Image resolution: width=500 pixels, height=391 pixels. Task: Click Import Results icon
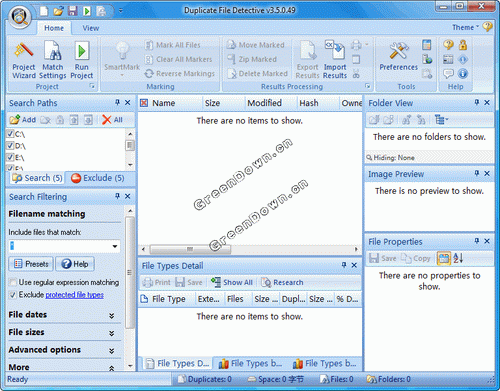point(335,60)
